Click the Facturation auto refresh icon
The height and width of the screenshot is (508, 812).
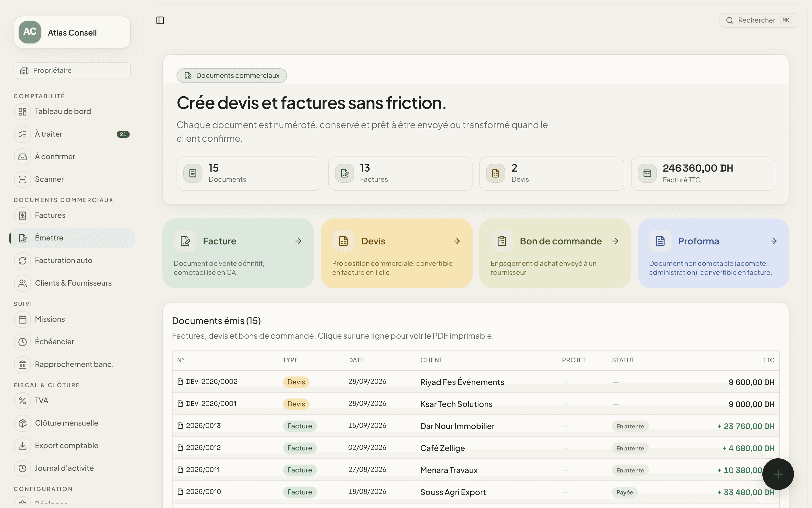click(23, 261)
